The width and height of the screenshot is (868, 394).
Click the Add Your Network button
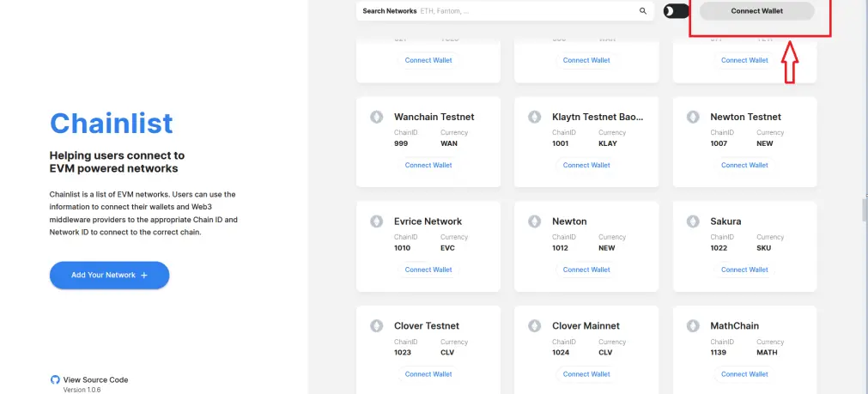[x=109, y=275]
